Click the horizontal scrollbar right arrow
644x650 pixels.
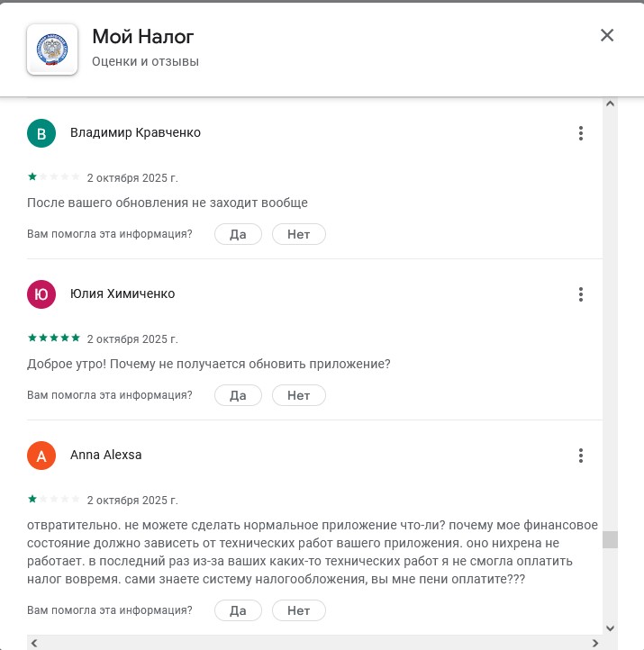click(x=595, y=643)
